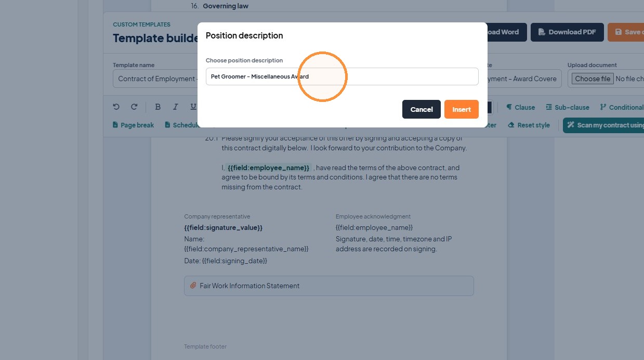Open the position description dropdown
644x360 pixels.
coord(342,76)
